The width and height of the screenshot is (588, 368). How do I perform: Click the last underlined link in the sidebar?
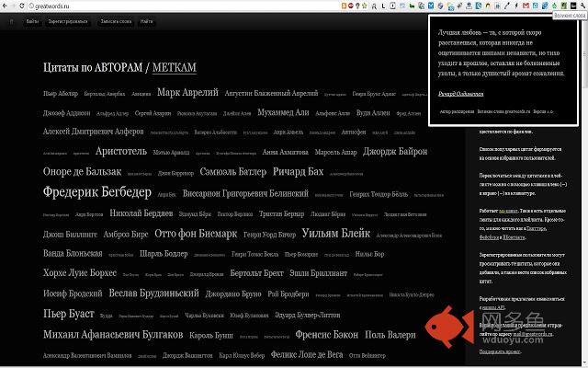tap(500, 351)
